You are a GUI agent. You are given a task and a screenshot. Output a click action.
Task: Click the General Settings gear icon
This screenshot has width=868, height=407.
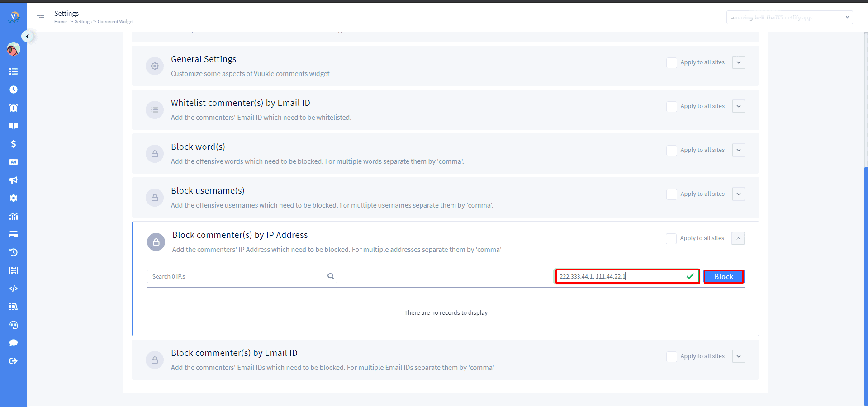pyautogui.click(x=155, y=66)
